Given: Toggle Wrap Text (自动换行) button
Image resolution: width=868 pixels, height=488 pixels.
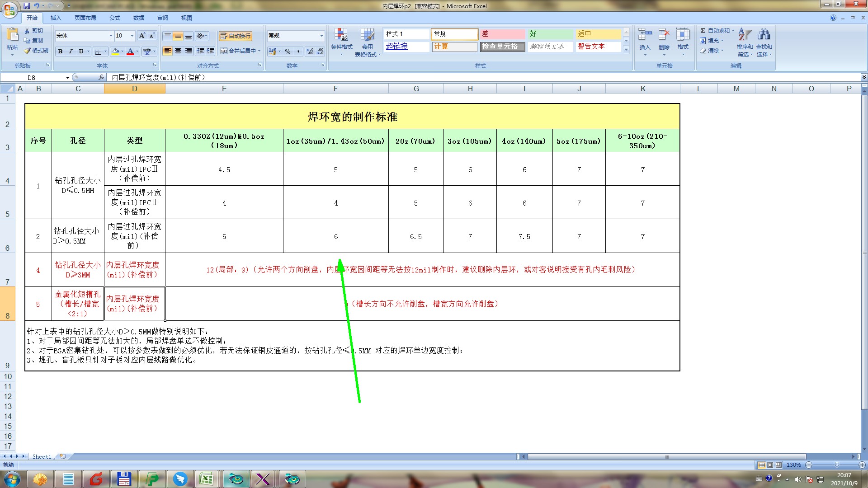Looking at the screenshot, I should 235,36.
